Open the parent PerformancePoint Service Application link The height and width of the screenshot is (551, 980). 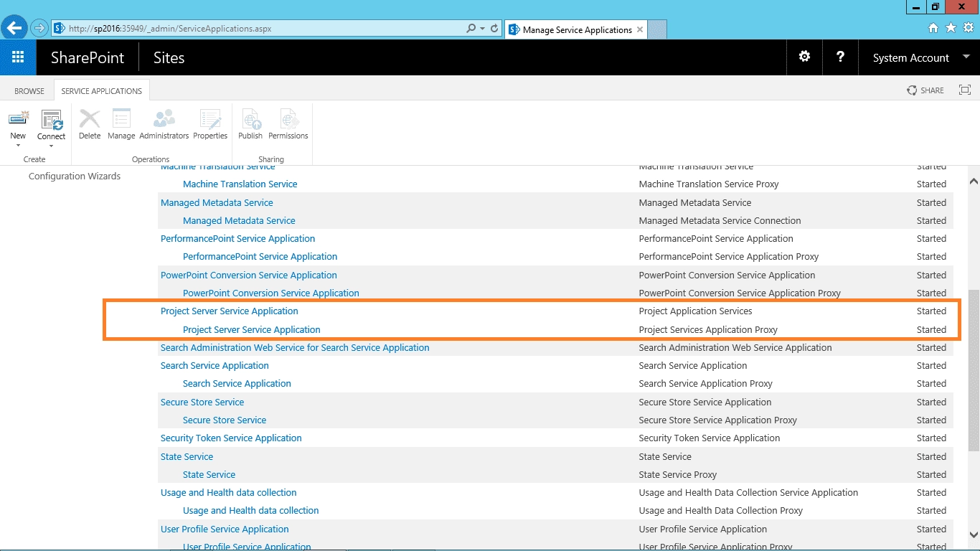click(237, 239)
